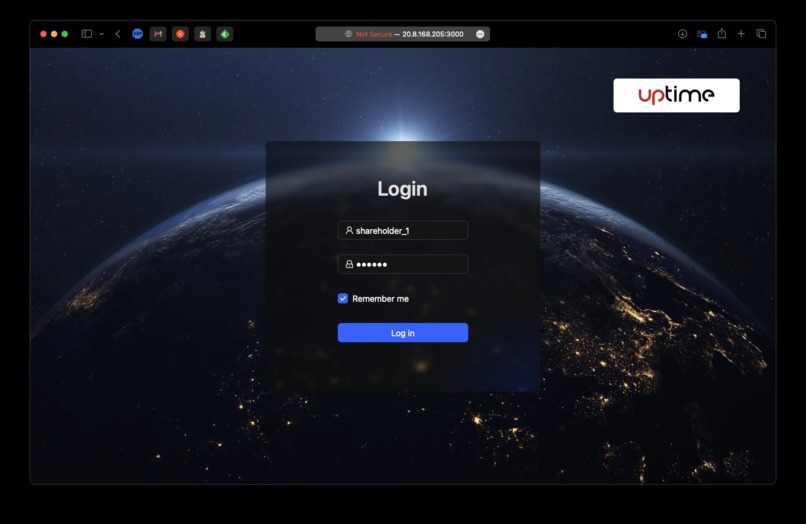Screen dimensions: 806x524
Task: Open the red circle toolbar icon
Action: click(180, 34)
